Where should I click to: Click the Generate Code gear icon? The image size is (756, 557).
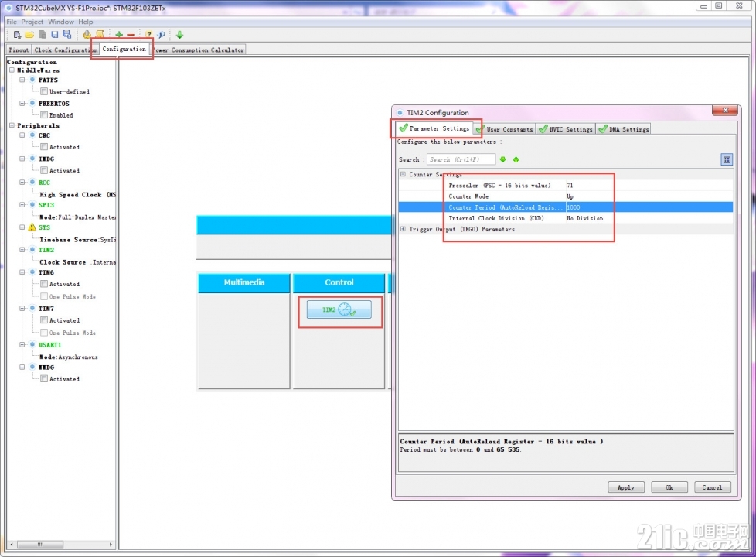(87, 35)
